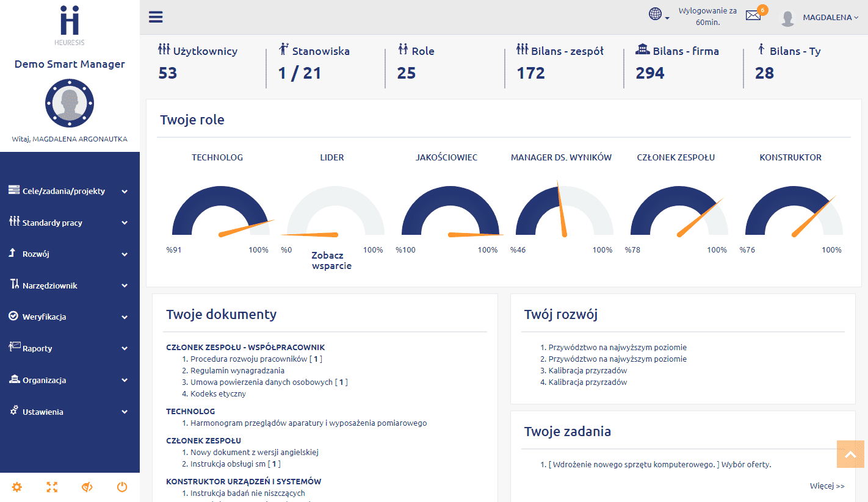Viewport: 868px width, 502px height.
Task: Select Weryfikacja in the sidebar
Action: pyautogui.click(x=69, y=317)
